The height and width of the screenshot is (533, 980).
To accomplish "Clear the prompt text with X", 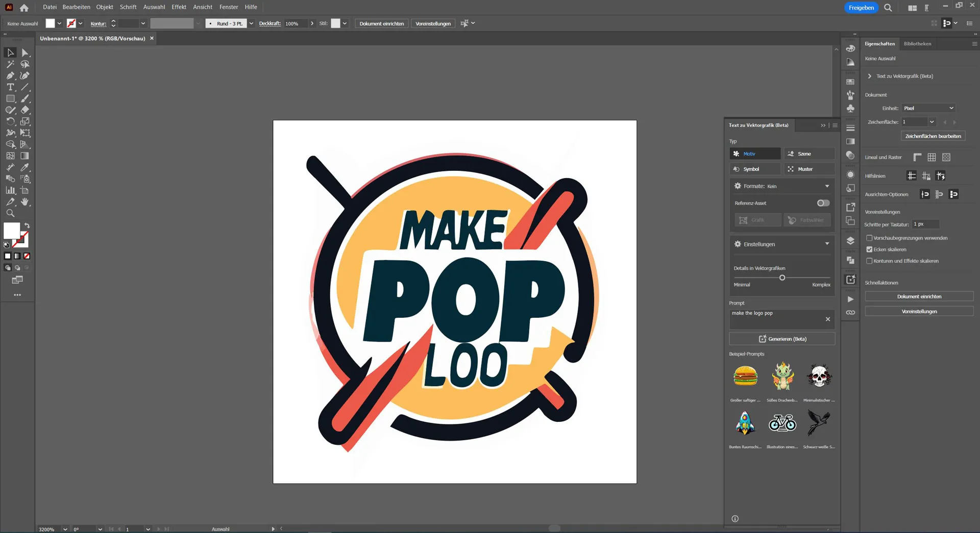I will [x=828, y=319].
